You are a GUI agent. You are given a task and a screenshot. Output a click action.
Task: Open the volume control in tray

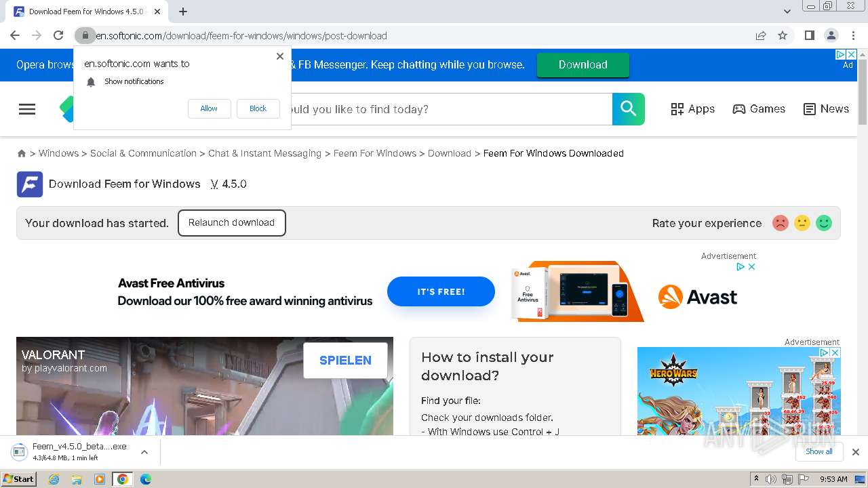click(771, 479)
